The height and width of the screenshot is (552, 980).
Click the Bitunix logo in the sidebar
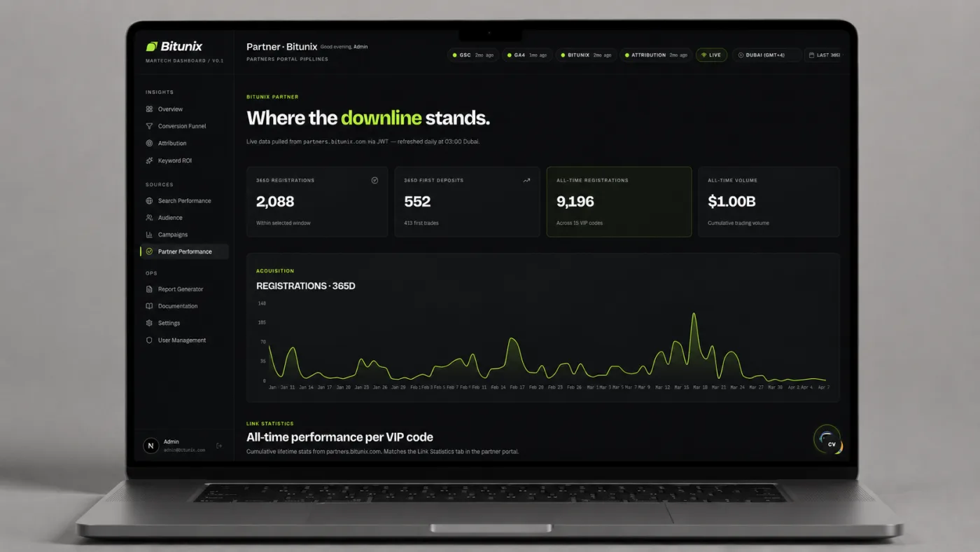coord(174,46)
